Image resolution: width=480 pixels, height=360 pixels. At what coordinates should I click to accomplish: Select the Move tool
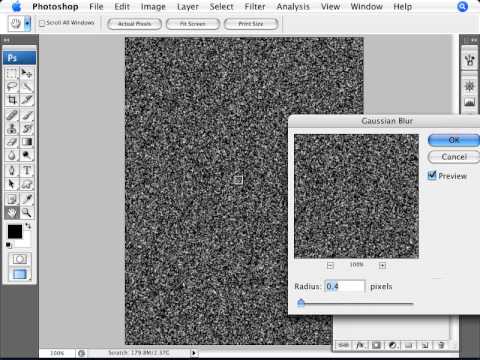27,73
